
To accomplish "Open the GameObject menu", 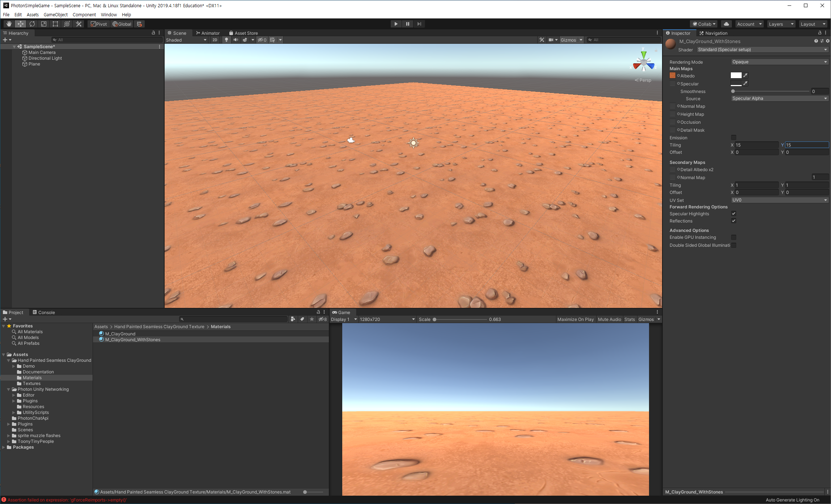I will coord(55,14).
